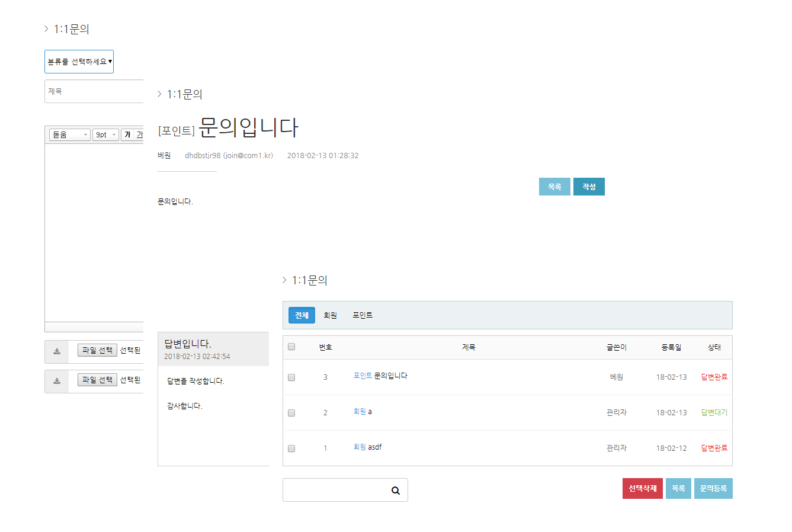Click the upper file attachment download icon
Screen dimensions: 792x532
[57, 351]
